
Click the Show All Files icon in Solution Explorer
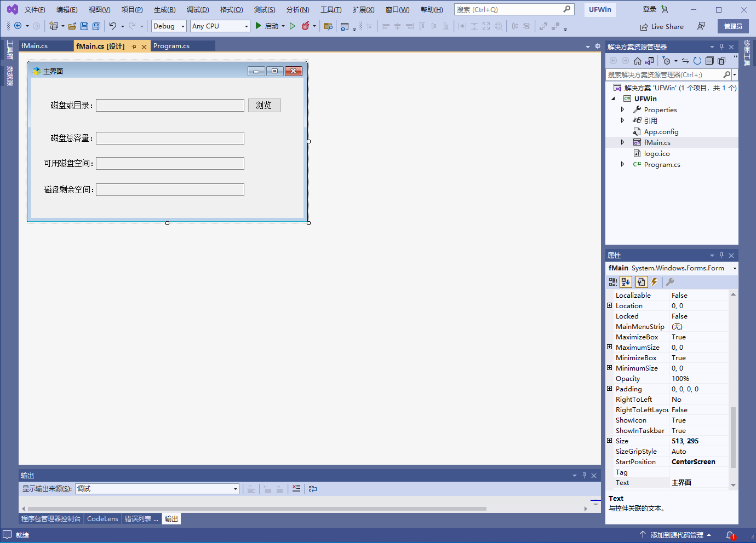[721, 61]
